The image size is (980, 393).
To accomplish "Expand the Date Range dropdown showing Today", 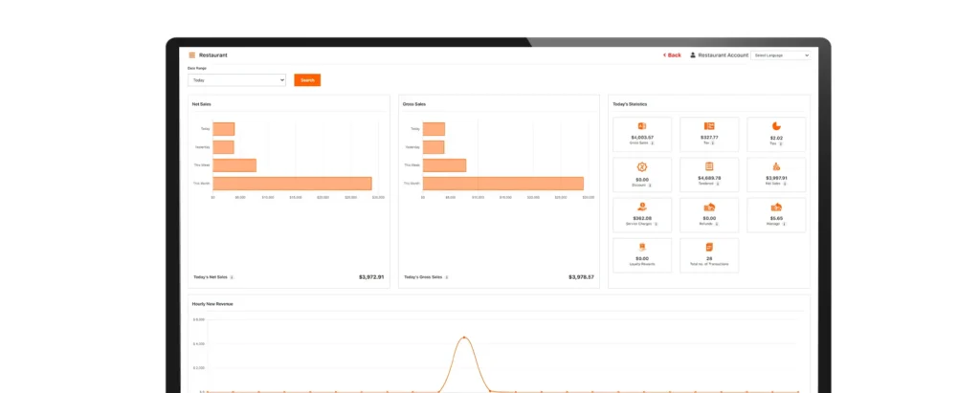I will point(236,80).
